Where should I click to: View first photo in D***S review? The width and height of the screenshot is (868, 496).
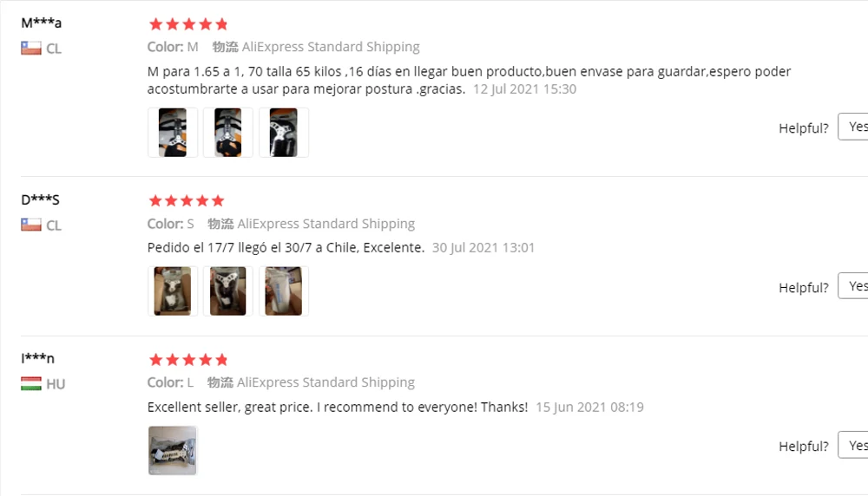(173, 290)
